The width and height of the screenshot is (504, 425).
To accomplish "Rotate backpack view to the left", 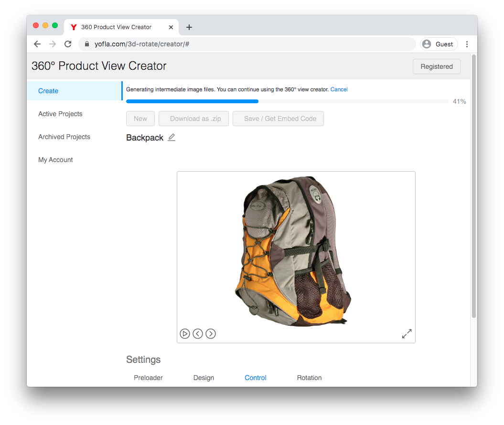I will [198, 334].
